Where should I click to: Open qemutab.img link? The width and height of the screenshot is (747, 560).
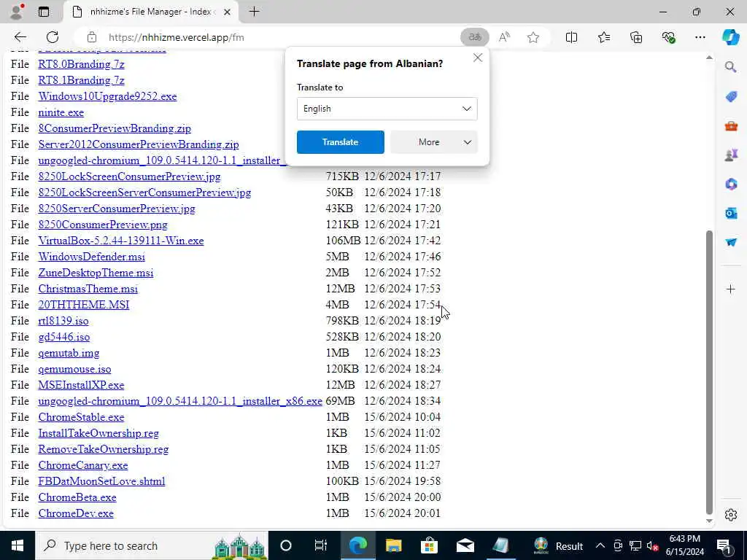[x=69, y=353]
